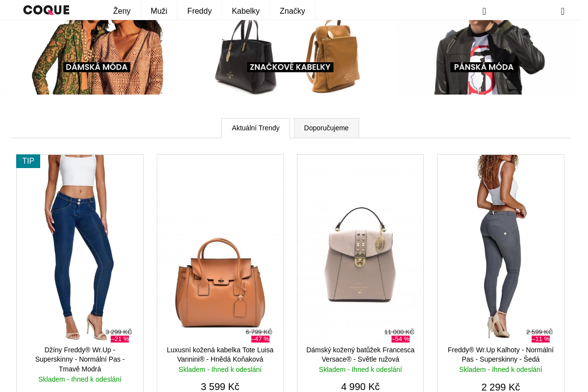Open the cart icon in header

click(x=563, y=11)
